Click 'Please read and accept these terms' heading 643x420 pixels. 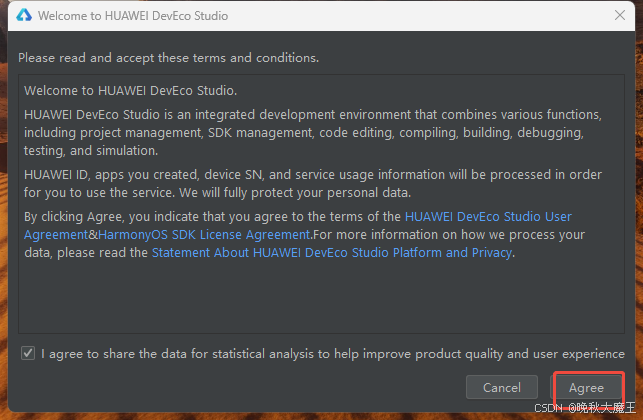[x=168, y=58]
